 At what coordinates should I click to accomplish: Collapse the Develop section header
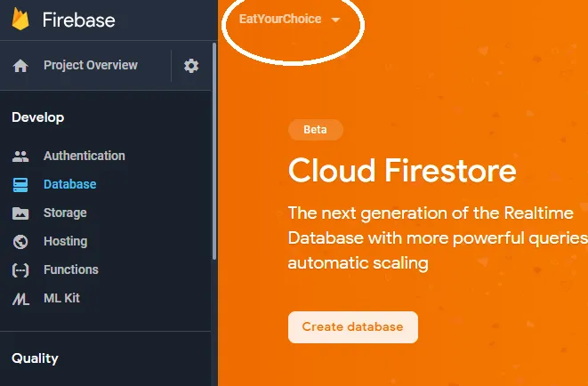pyautogui.click(x=38, y=117)
